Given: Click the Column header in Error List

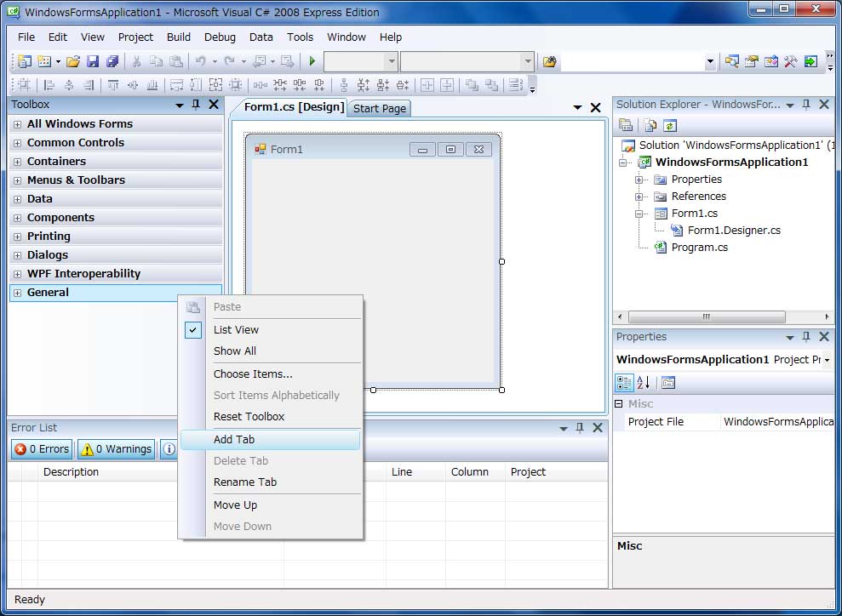Looking at the screenshot, I should pos(475,471).
